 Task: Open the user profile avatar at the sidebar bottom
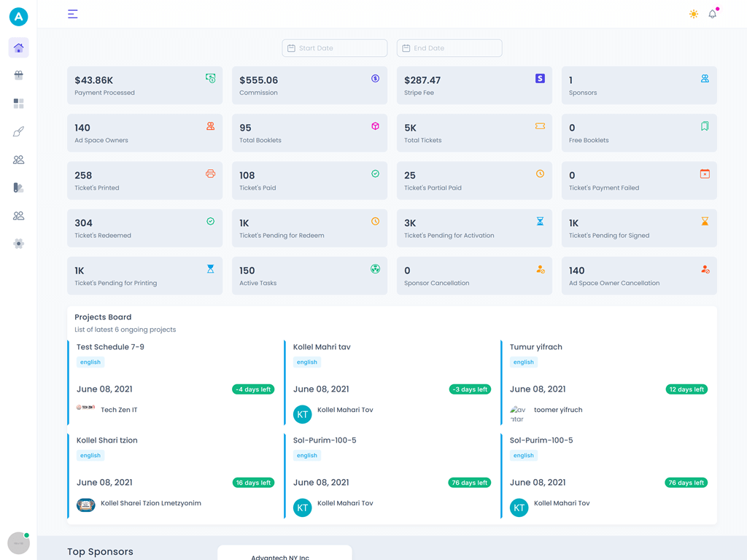[x=18, y=542]
